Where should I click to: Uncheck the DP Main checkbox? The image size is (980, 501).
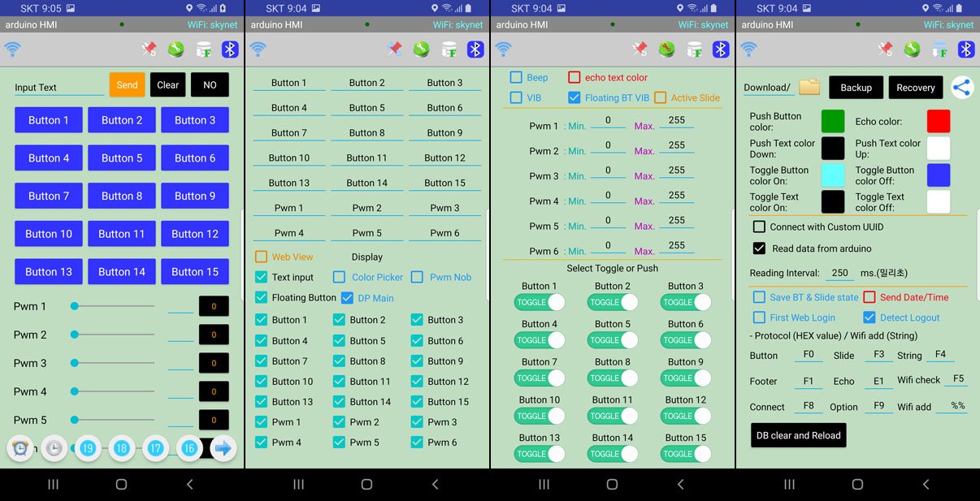click(347, 298)
